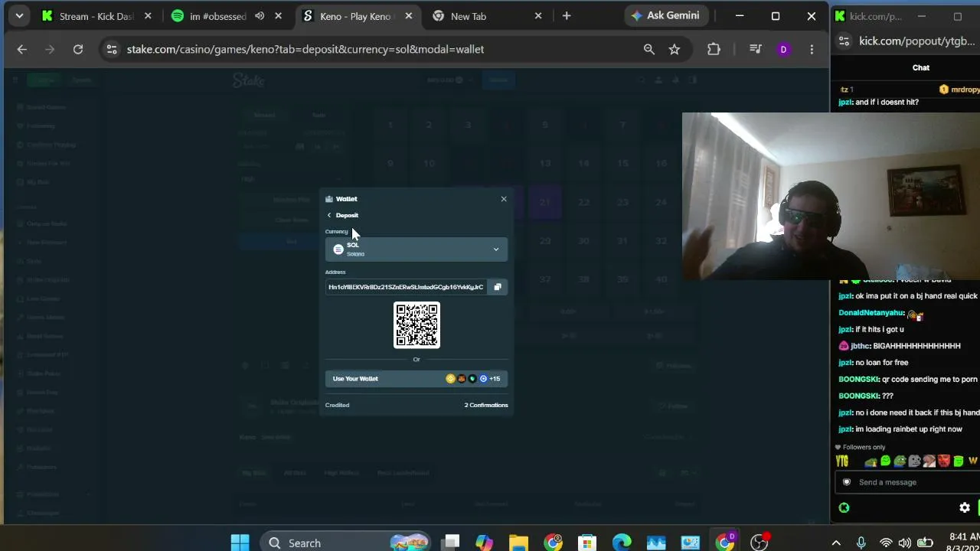Close the Wallet dialog
Image resolution: width=980 pixels, height=551 pixels.
coord(504,199)
